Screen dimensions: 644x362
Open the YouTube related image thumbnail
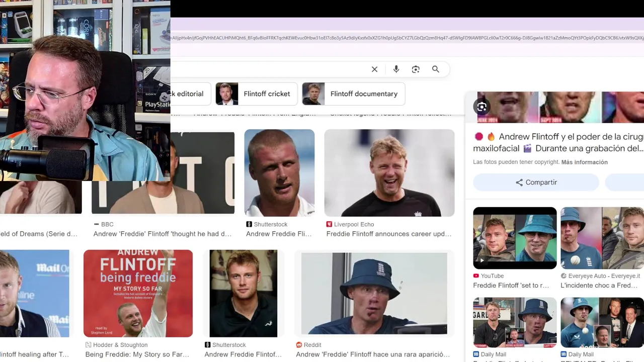coord(515,238)
